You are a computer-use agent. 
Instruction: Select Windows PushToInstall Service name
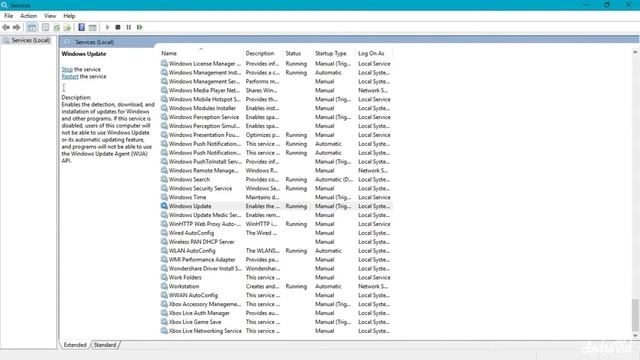(205, 162)
